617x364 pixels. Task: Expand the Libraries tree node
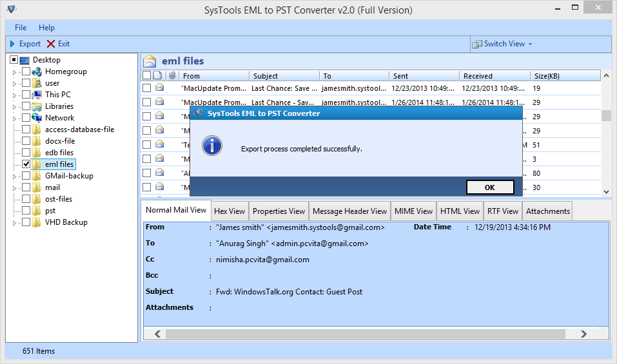click(15, 107)
